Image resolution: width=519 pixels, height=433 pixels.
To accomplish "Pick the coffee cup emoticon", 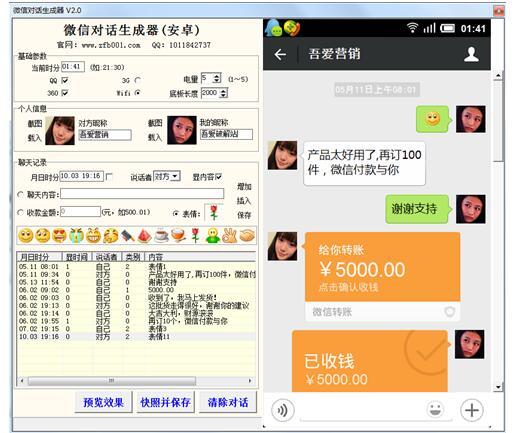I will [162, 236].
